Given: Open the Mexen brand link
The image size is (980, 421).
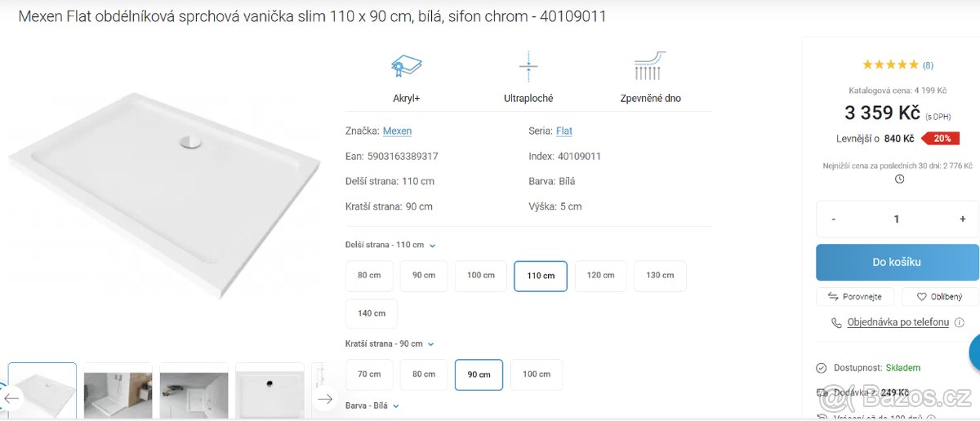Looking at the screenshot, I should tap(397, 131).
